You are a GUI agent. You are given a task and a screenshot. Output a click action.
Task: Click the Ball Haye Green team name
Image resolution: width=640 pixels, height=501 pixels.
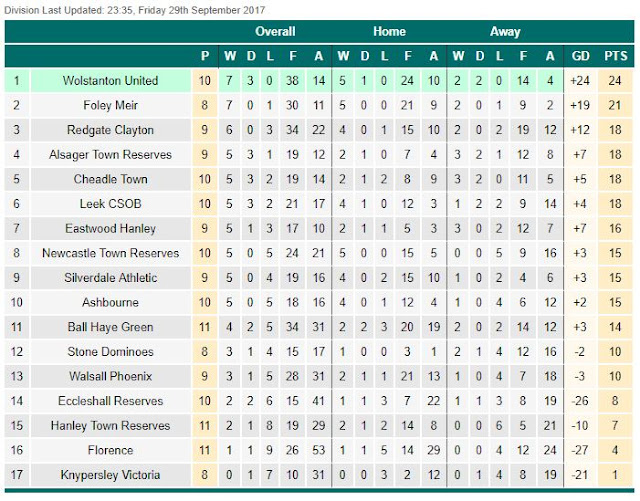pos(110,327)
